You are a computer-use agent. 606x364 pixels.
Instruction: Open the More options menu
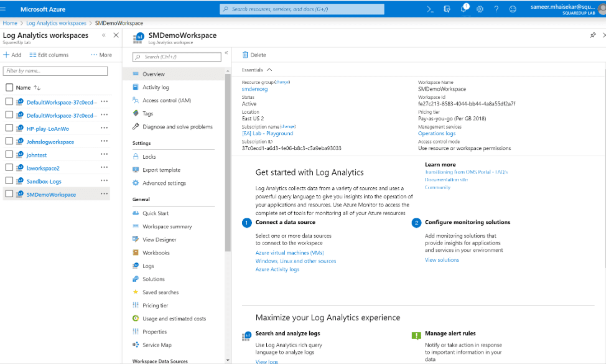click(x=101, y=55)
